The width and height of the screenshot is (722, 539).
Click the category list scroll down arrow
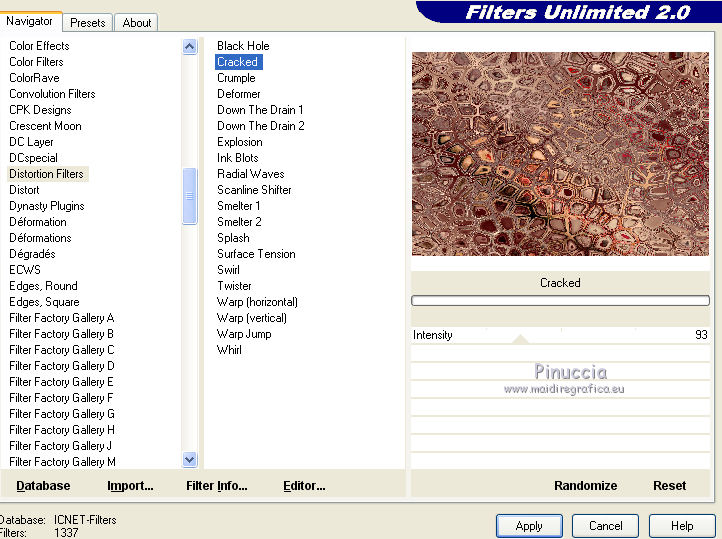click(190, 459)
